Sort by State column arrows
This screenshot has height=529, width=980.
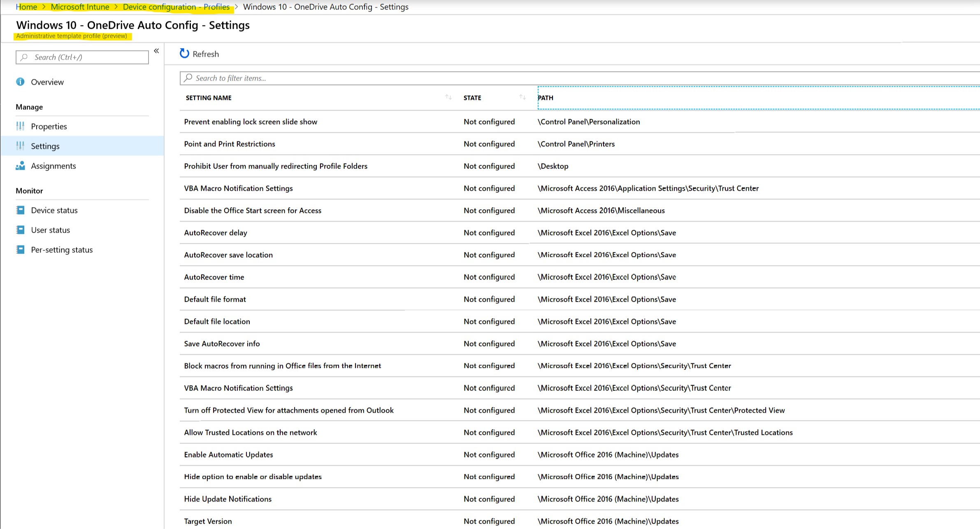[523, 97]
